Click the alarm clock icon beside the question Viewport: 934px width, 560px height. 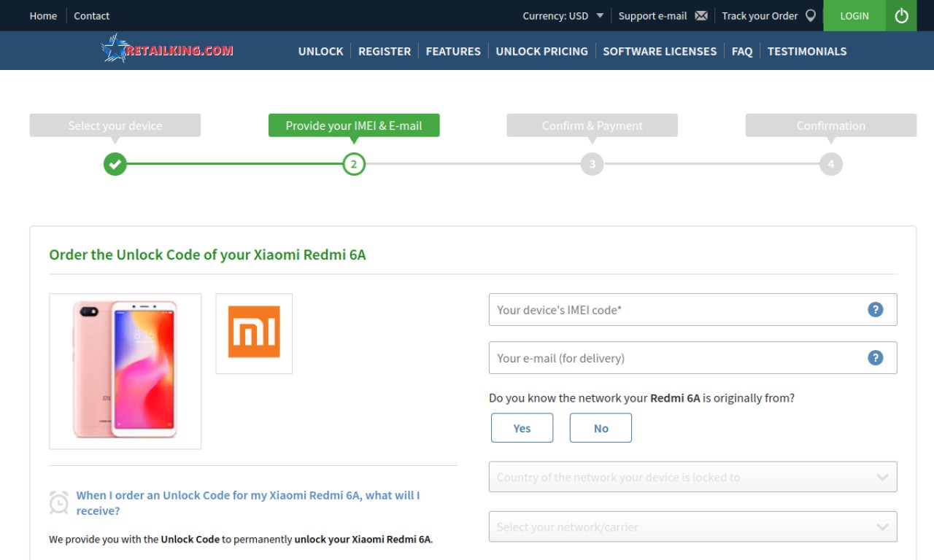pos(59,502)
